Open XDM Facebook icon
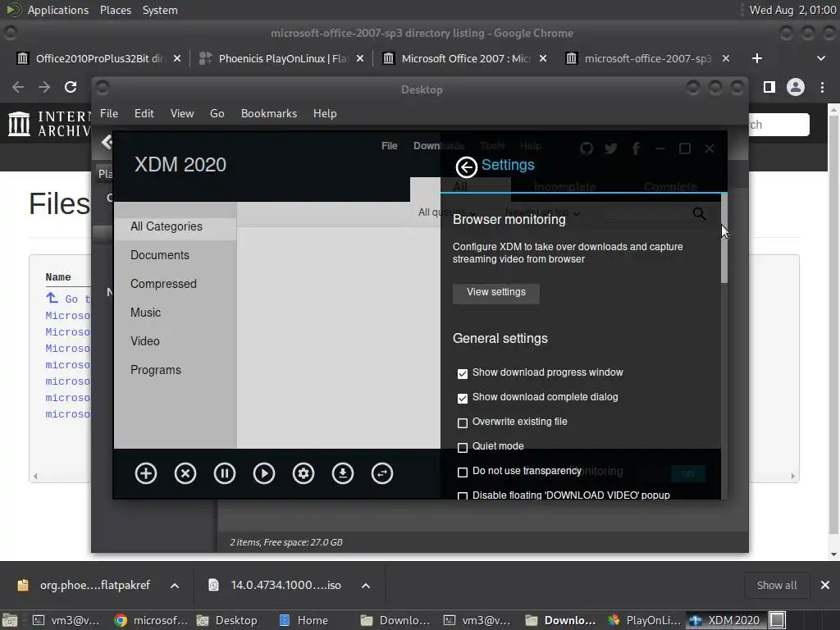Screen dimensions: 840x630 click(x=636, y=148)
